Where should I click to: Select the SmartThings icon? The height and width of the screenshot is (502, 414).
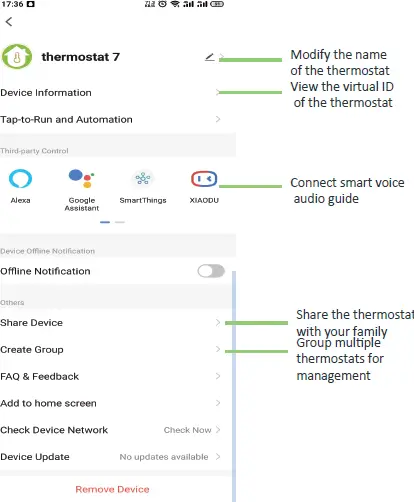143,179
